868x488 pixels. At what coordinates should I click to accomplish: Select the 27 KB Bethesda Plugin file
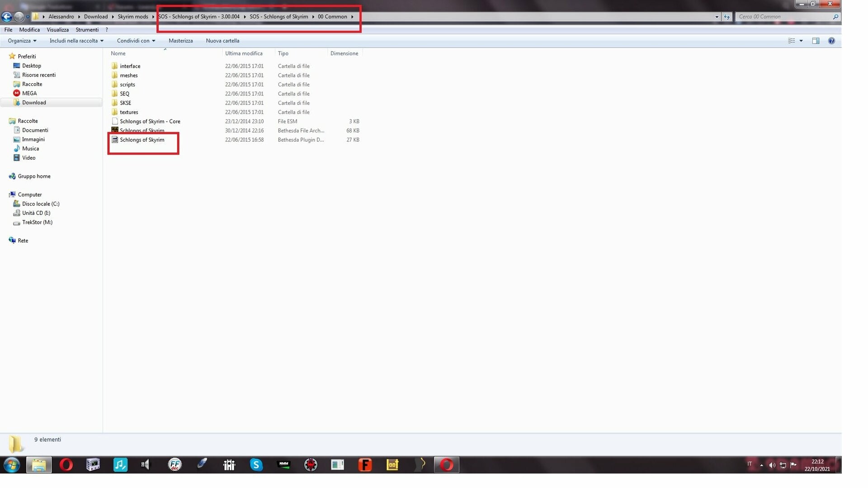coord(142,140)
